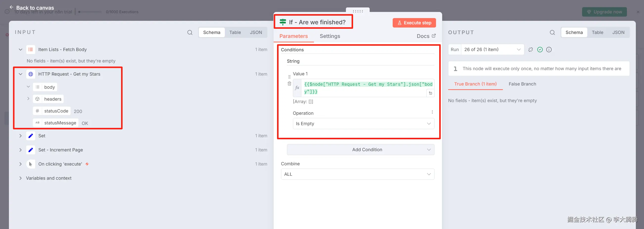Click the trigger lightning bolt icon

(x=87, y=164)
